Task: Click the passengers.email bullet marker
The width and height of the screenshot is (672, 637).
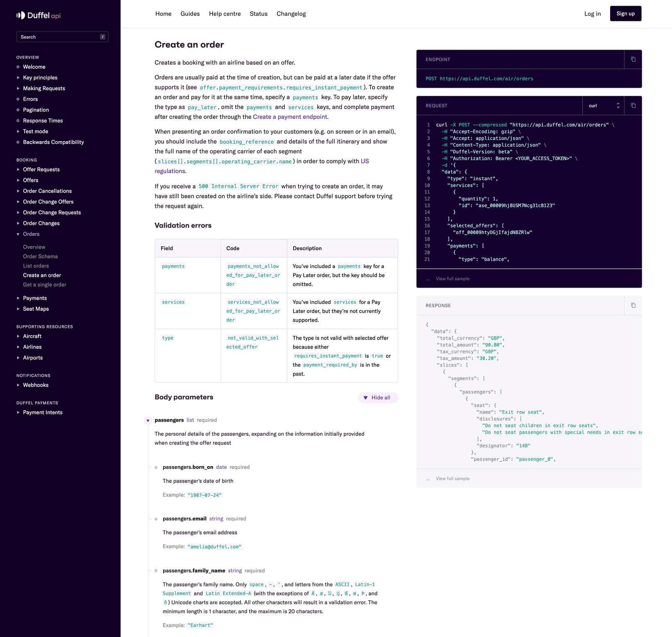Action: click(156, 519)
